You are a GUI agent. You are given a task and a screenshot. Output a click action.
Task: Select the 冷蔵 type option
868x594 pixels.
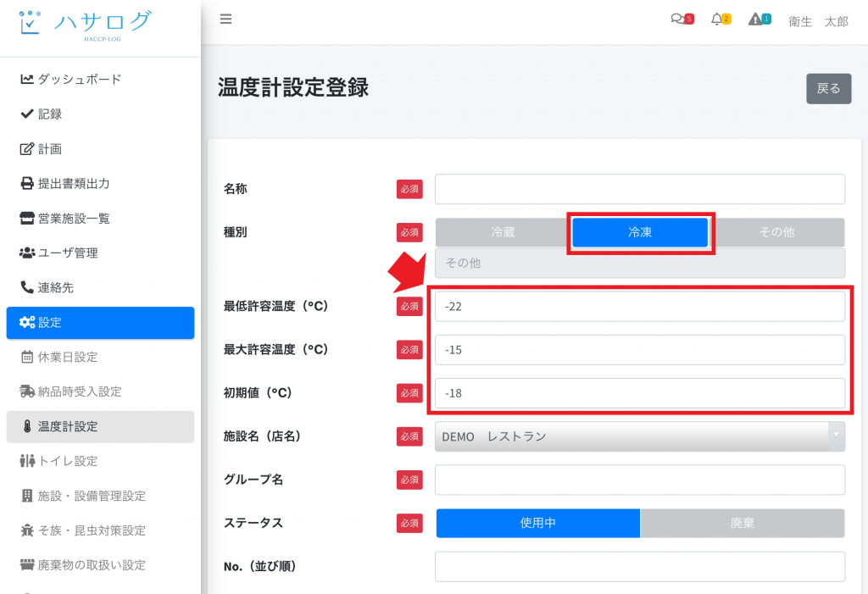[503, 232]
